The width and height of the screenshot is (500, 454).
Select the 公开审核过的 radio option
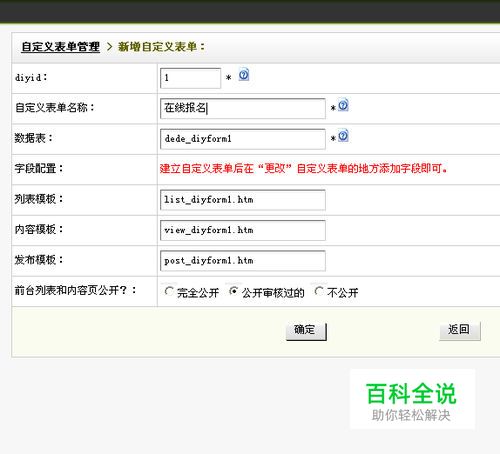point(234,292)
